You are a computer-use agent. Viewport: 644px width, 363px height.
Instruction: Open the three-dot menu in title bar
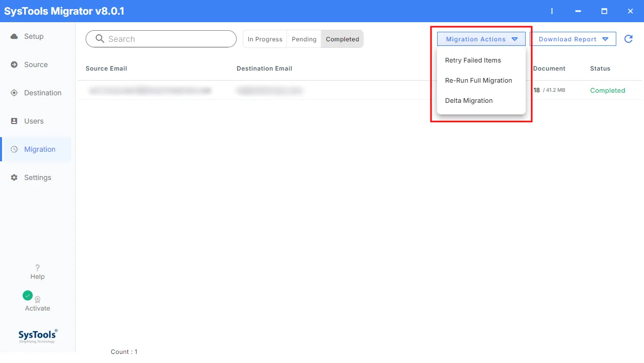point(552,11)
